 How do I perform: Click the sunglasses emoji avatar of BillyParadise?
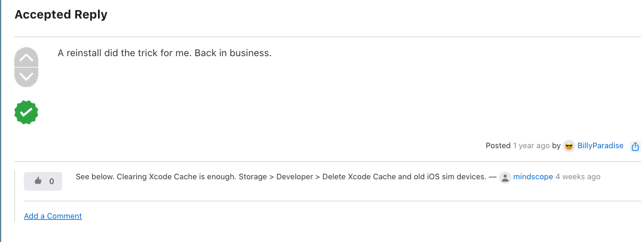pos(569,146)
